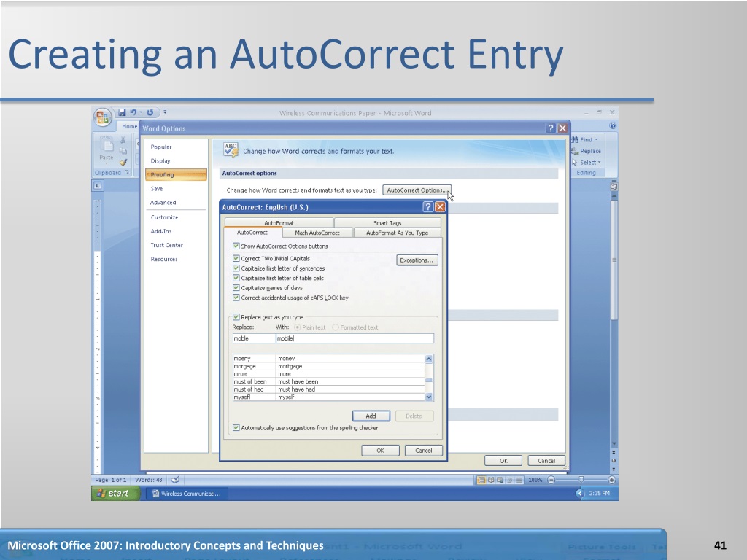Click Cancel in the Word Options dialog
This screenshot has height=560, width=747.
pos(546,461)
